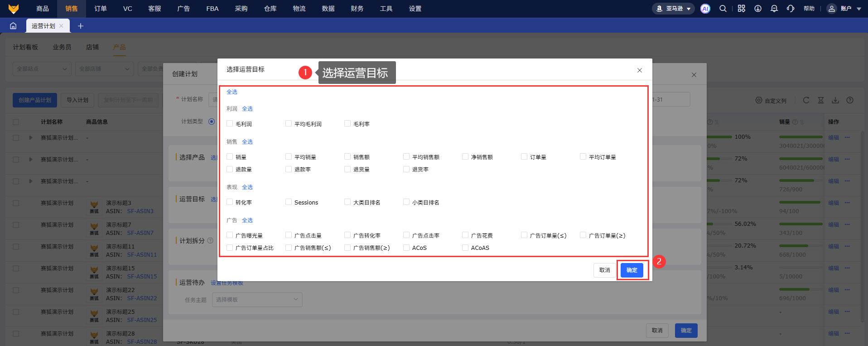The image size is (868, 346).
Task: Click the home icon tab
Action: (x=13, y=26)
